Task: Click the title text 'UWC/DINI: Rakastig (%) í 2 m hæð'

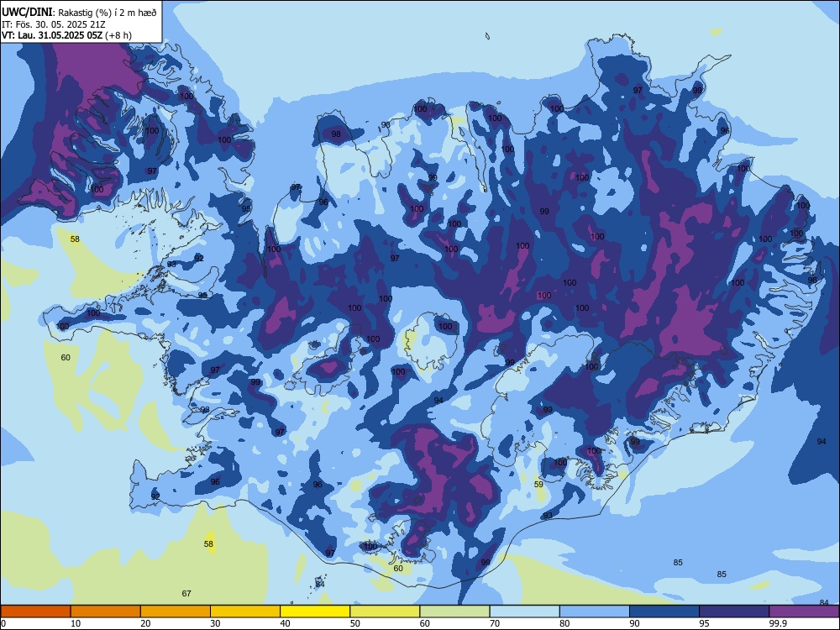Action: click(79, 13)
